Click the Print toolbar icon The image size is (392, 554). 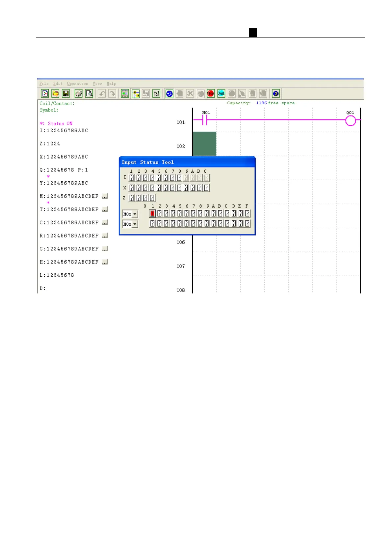79,94
